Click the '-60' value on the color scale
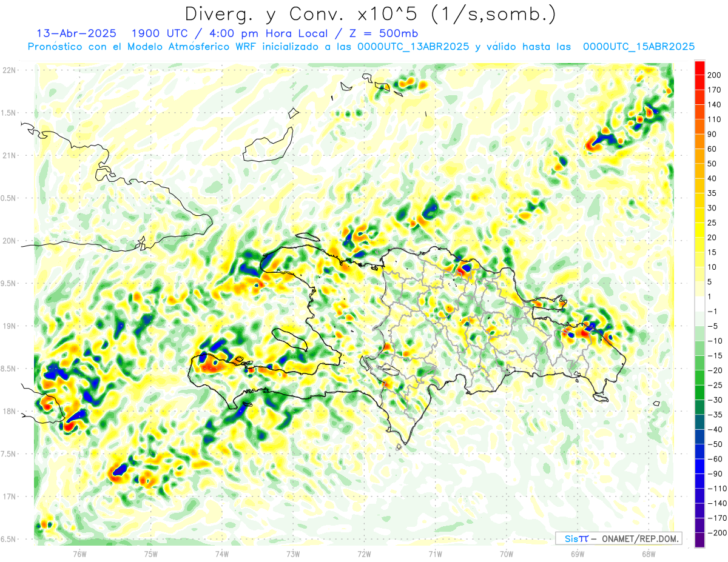 716,459
